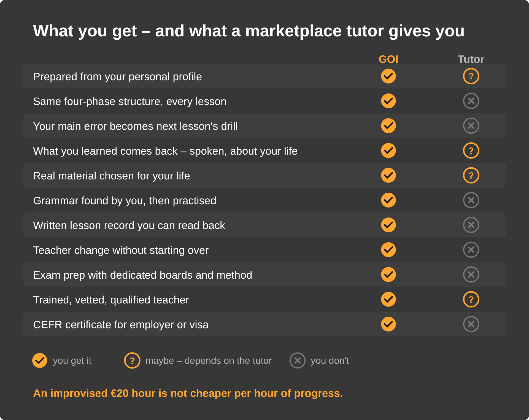The height and width of the screenshot is (420, 529).
Task: Click the main heading about marketplace tutor
Action: (x=249, y=31)
